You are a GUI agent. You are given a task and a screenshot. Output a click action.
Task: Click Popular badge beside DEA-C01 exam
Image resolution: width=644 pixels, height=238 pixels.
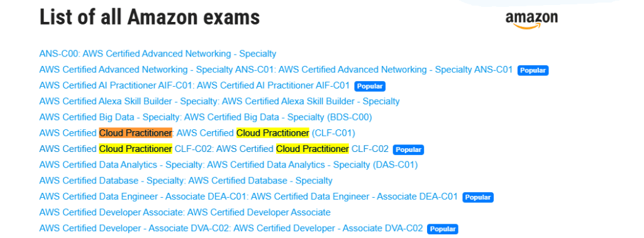(478, 197)
